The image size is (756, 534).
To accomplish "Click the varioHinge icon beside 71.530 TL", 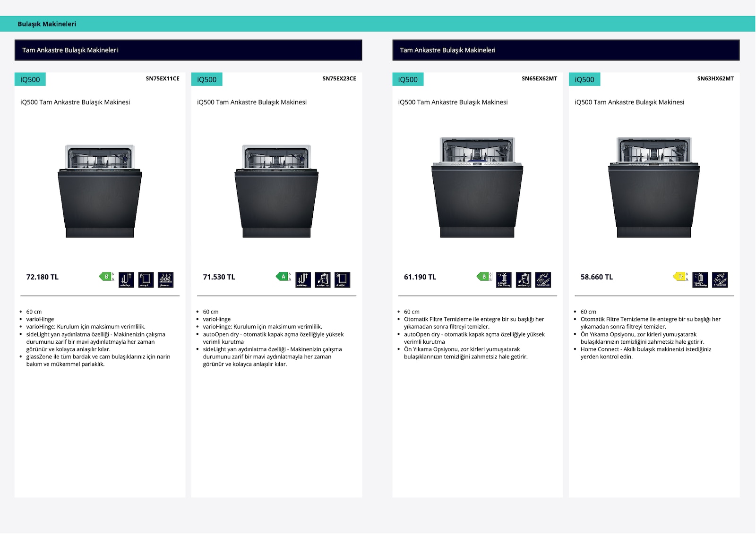I will click(x=303, y=280).
